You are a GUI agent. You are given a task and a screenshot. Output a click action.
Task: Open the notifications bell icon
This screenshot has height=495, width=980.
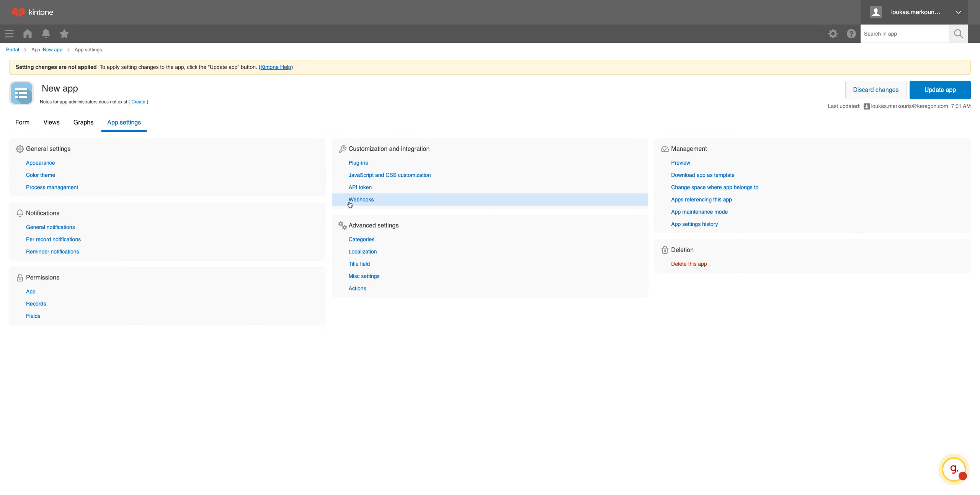pyautogui.click(x=46, y=34)
